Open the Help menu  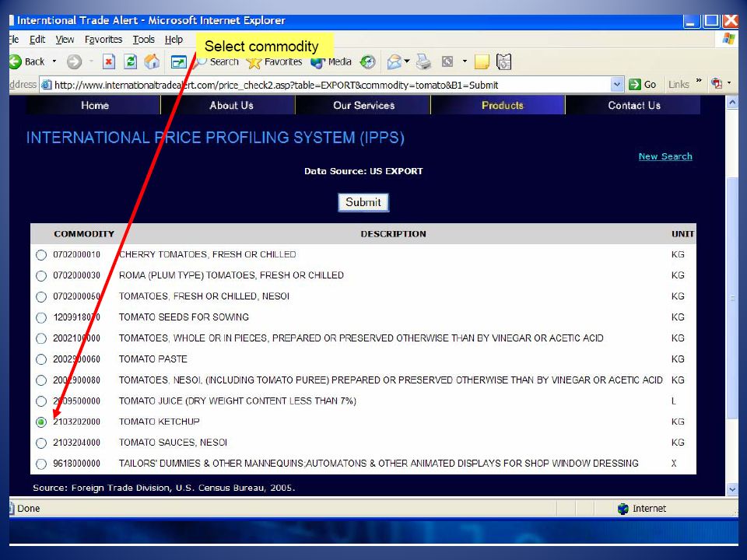pos(174,40)
